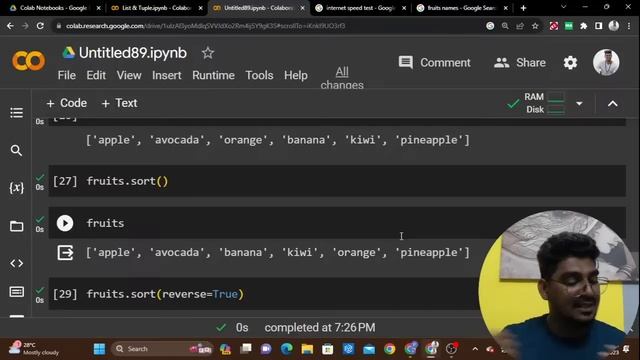Screen dimensions: 640x360
Task: Open the Google Drive icon beside notebook title
Action: [68, 53]
